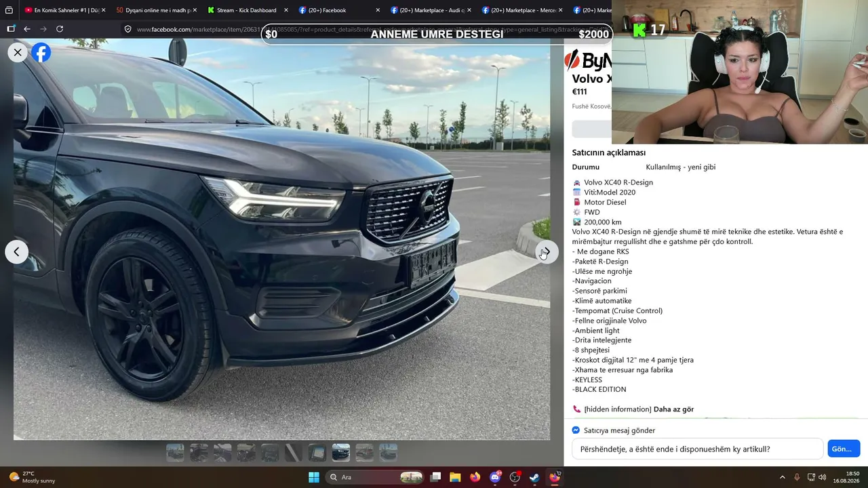Screen dimensions: 868x488
Task: Open Discord from the taskbar
Action: click(x=495, y=477)
